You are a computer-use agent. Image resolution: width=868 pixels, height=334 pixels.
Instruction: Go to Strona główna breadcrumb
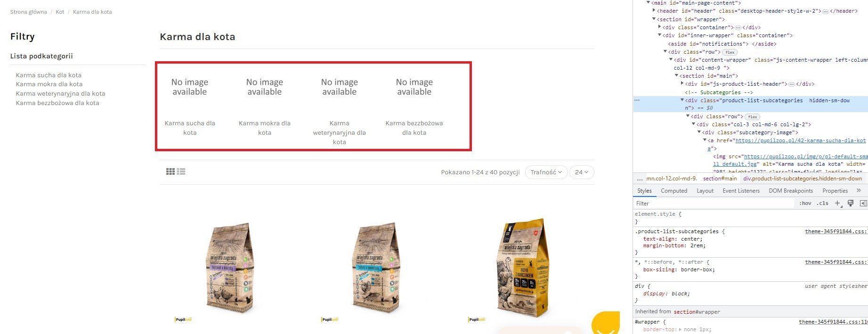(29, 12)
